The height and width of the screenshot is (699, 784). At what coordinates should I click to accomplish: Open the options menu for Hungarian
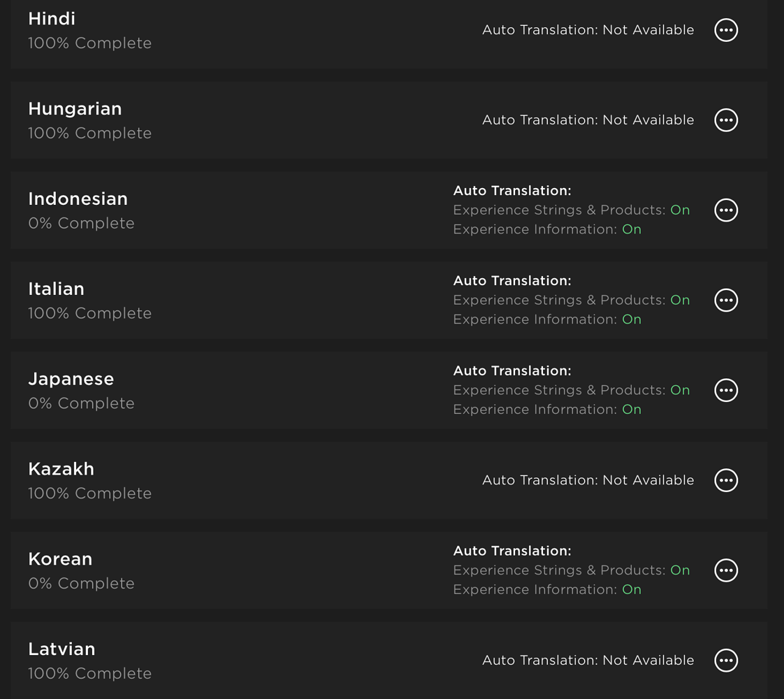(726, 120)
